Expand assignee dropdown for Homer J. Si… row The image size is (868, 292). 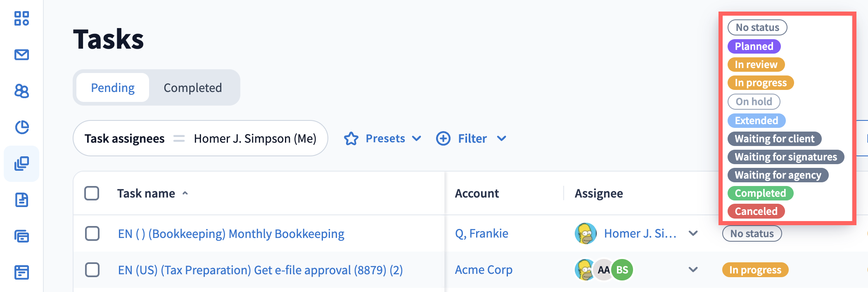click(693, 233)
